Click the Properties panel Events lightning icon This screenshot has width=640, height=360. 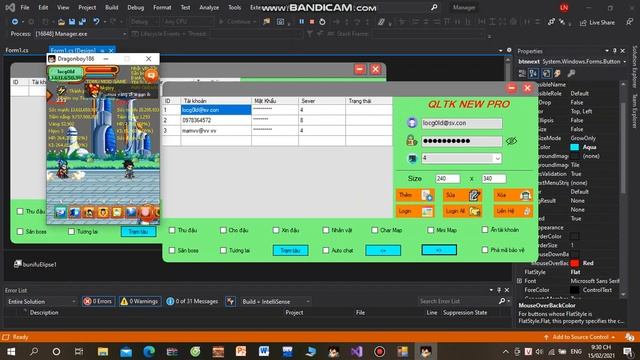pyautogui.click(x=558, y=73)
